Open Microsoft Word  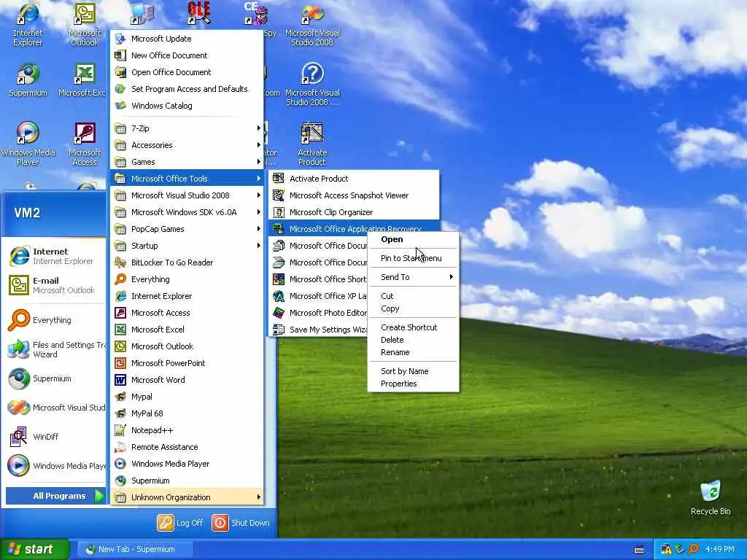(x=187, y=379)
